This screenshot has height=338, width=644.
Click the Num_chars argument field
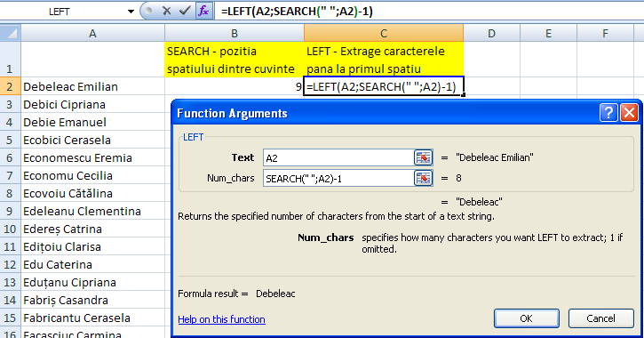click(x=338, y=179)
